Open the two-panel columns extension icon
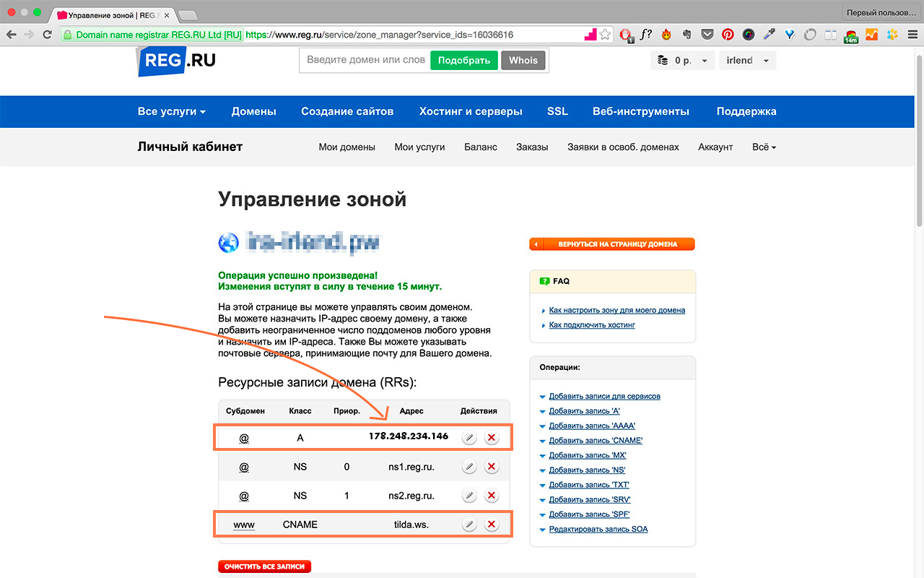 830,34
